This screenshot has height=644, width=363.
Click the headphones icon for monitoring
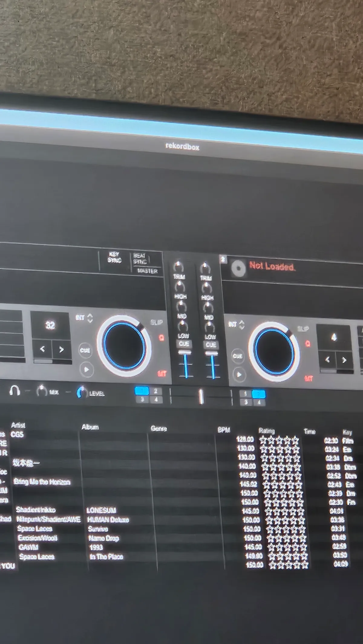click(14, 391)
